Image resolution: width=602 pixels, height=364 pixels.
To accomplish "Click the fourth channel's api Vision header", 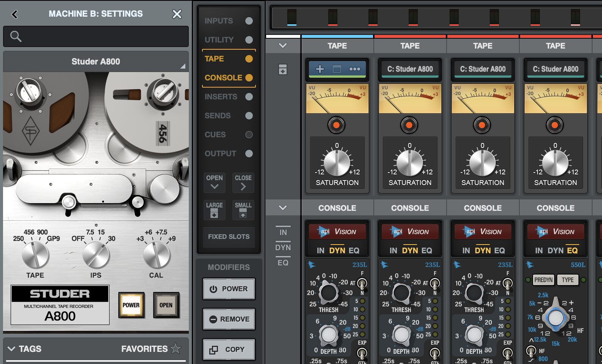I will [556, 232].
